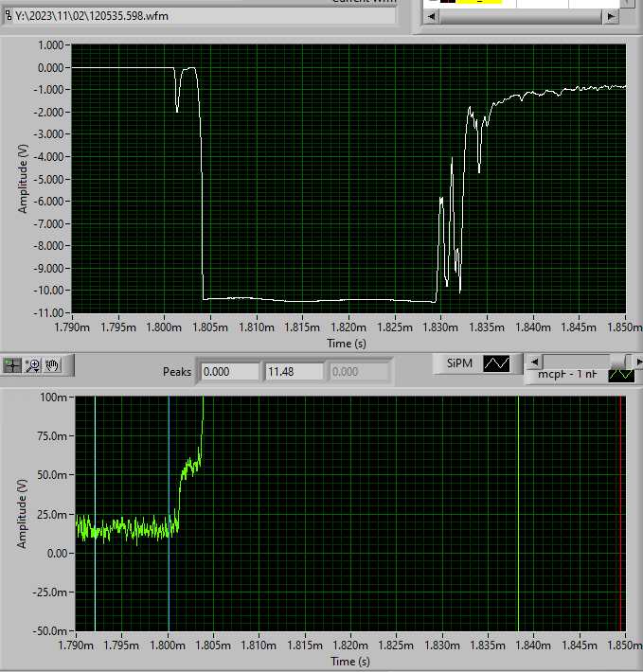Click the yellow color cell in top list

(x=479, y=2)
